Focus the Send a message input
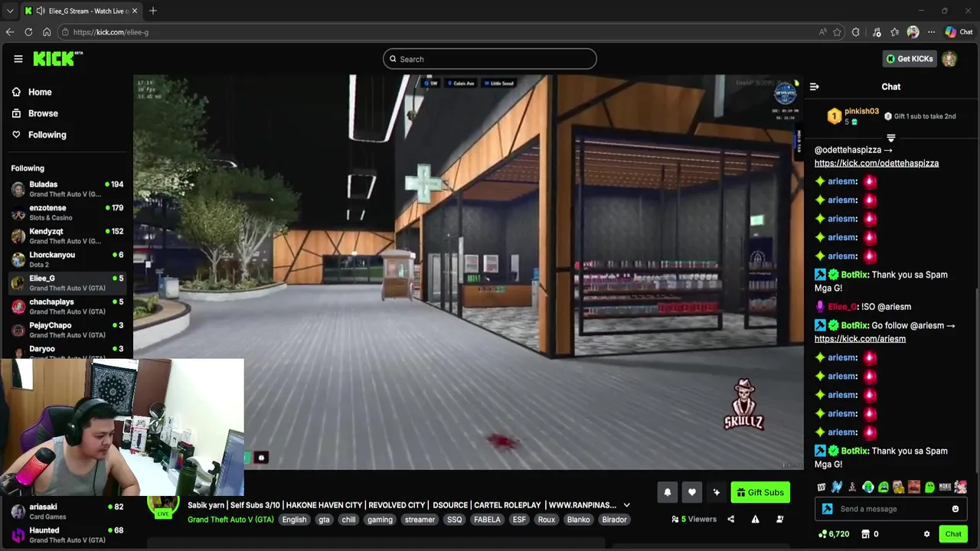 [892, 509]
